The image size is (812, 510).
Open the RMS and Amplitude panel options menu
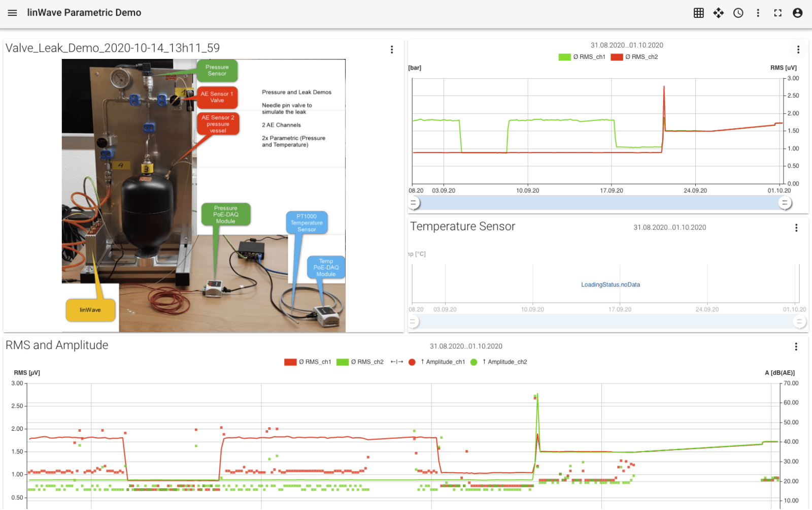coord(796,346)
